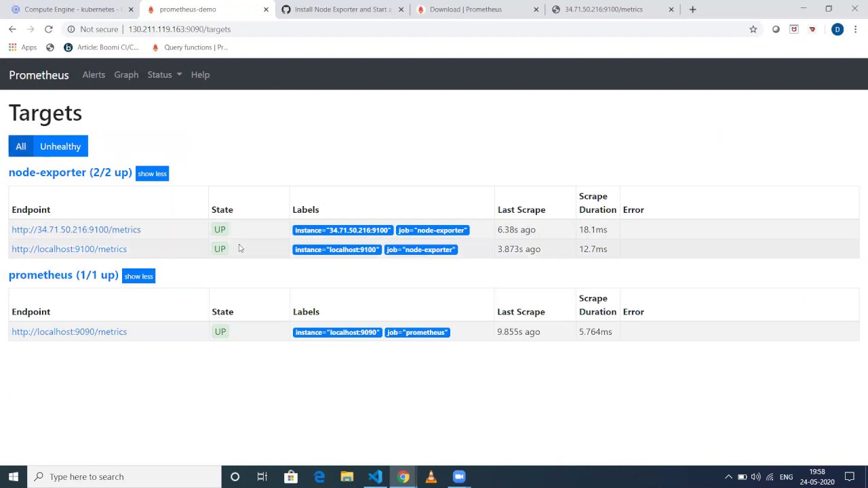Filter to Unhealthy targets
Image resolution: width=868 pixels, height=488 pixels.
60,146
